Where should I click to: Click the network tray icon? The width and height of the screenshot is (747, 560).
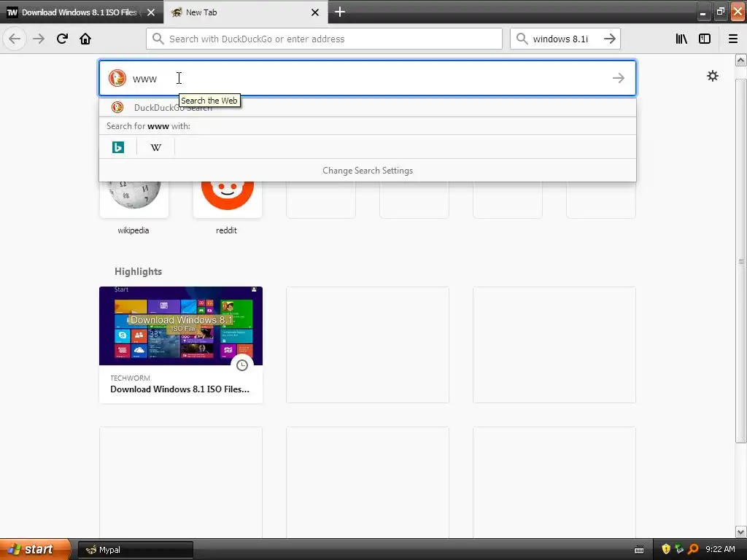coord(679,550)
